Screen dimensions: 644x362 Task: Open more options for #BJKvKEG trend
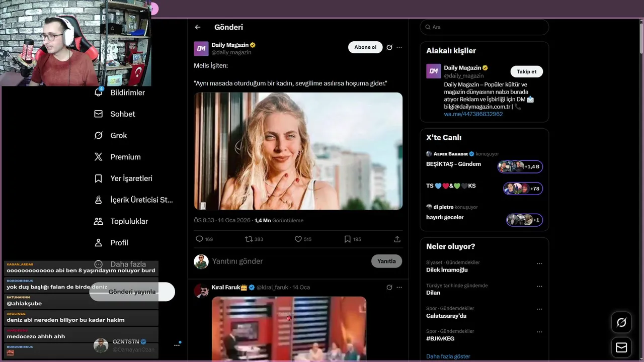pos(539,332)
